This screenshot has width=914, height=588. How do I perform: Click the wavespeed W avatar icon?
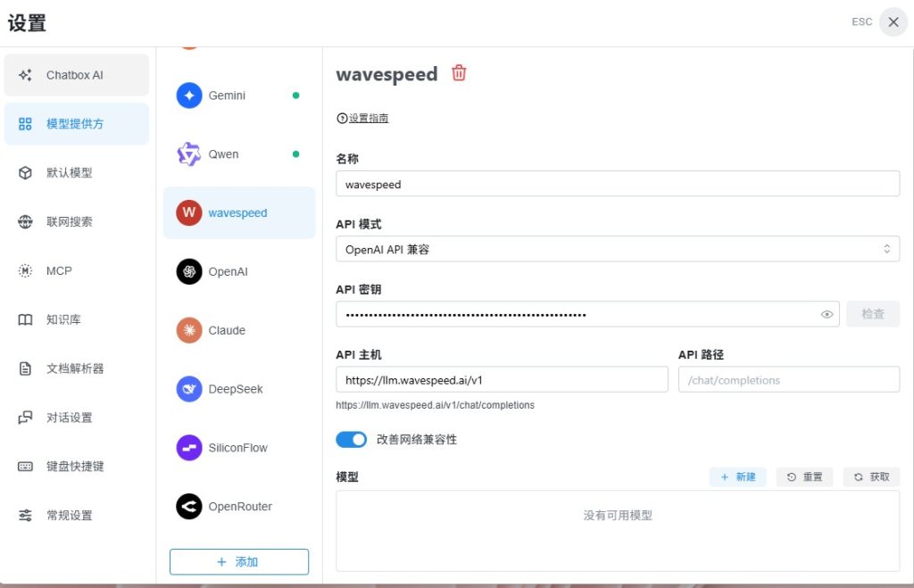189,212
